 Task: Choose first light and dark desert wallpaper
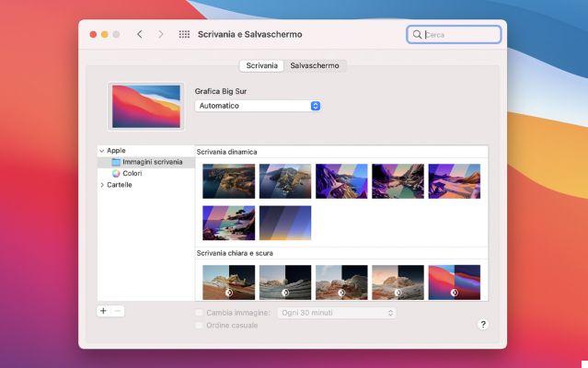click(229, 282)
